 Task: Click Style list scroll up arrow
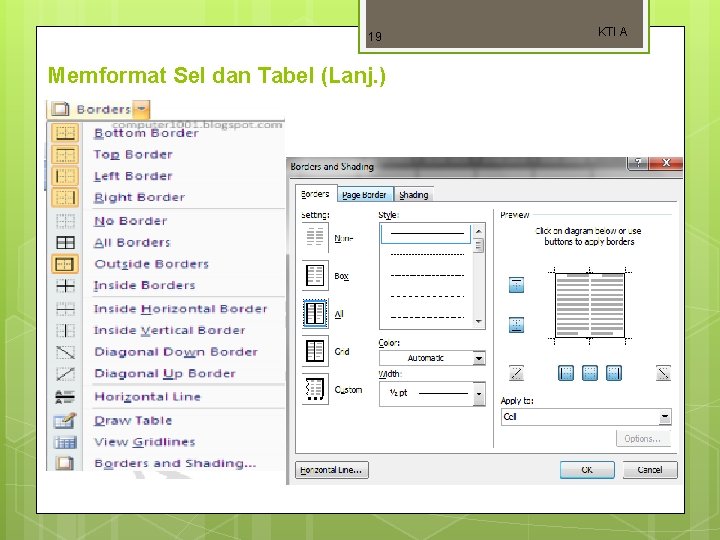point(478,231)
